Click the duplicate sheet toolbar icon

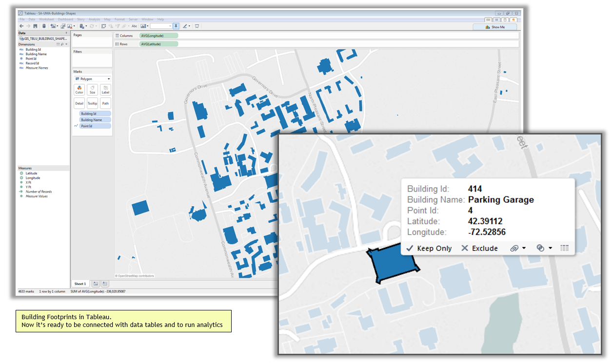tap(63, 26)
